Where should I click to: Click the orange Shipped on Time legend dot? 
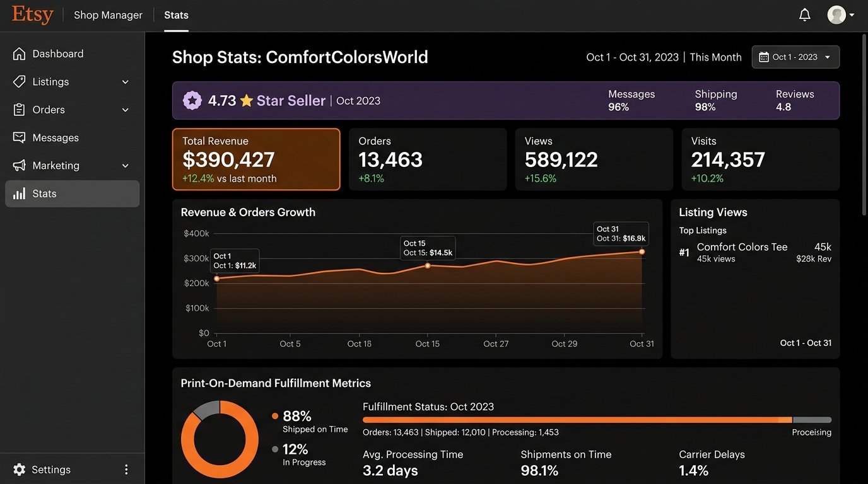pos(275,416)
